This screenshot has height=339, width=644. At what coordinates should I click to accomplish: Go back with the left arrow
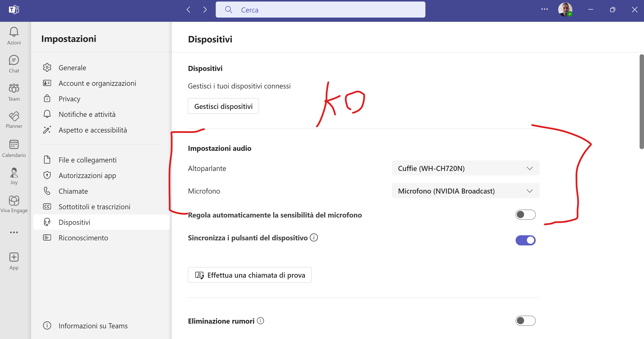(189, 10)
